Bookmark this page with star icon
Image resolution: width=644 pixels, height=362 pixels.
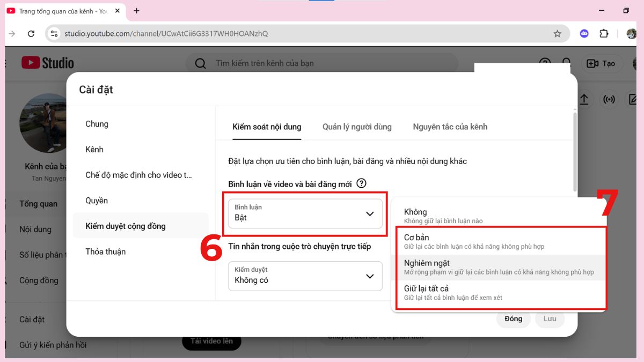click(x=557, y=34)
